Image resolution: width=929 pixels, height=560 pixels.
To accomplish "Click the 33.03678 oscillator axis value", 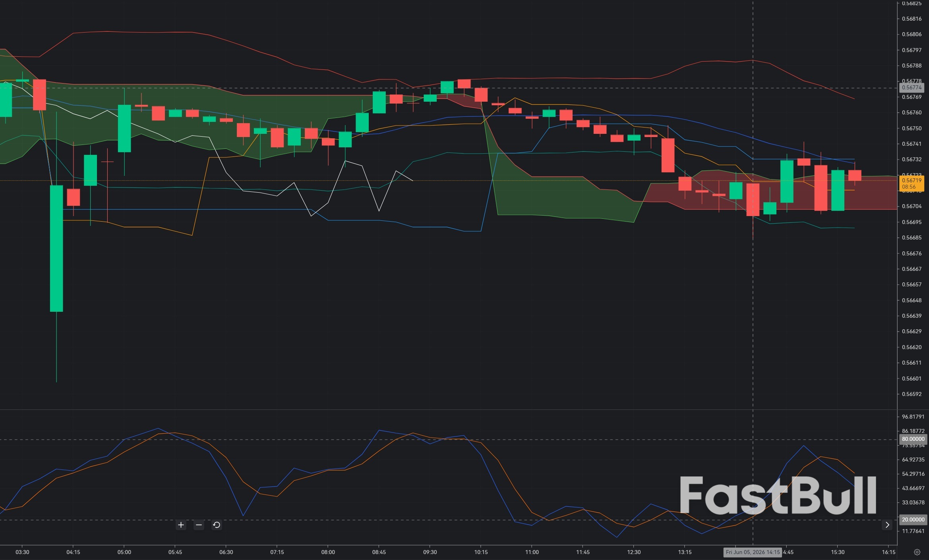I will tap(913, 502).
